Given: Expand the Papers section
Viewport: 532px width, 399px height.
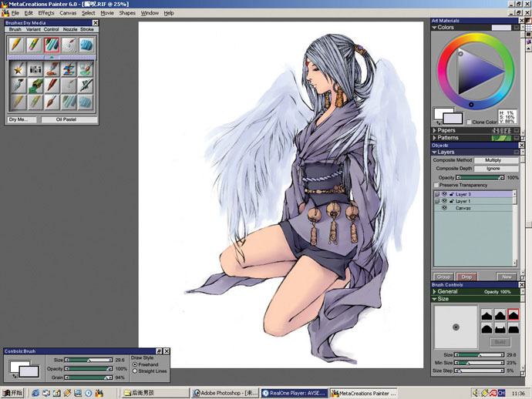Looking at the screenshot, I should point(434,130).
